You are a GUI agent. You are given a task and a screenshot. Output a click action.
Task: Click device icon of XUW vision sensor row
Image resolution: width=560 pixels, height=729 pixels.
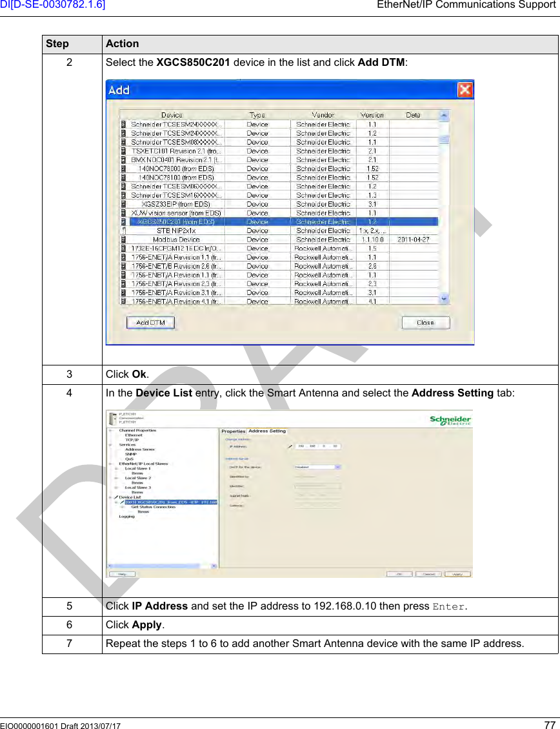[x=123, y=213]
